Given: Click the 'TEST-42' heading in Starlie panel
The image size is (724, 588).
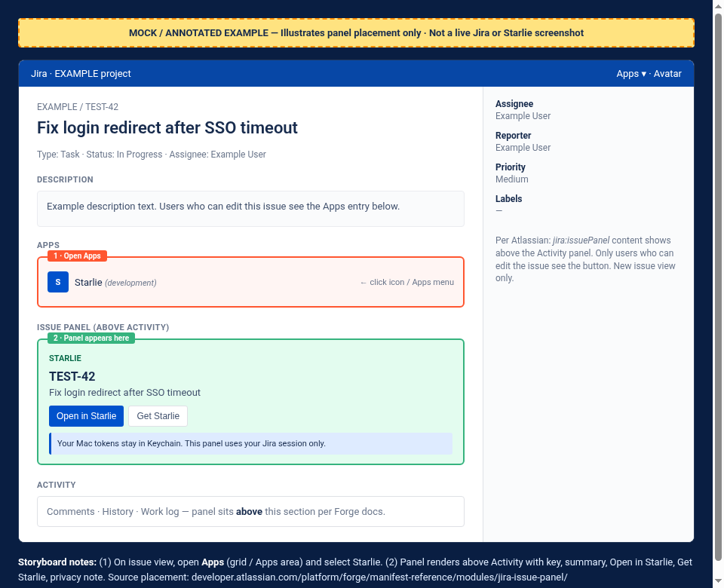Looking at the screenshot, I should 72,376.
